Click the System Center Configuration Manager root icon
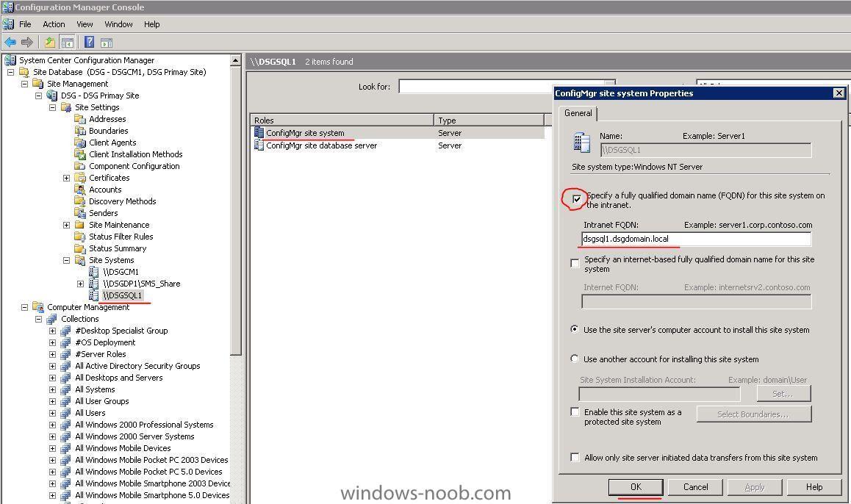This screenshot has width=851, height=504. (x=10, y=60)
